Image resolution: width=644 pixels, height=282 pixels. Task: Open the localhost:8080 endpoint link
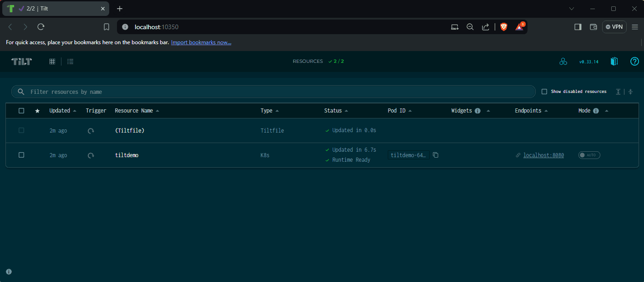(543, 155)
